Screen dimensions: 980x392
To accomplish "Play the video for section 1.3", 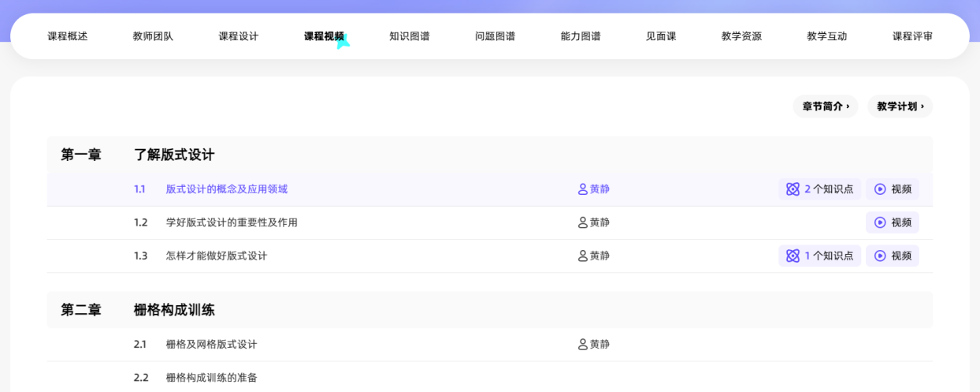I will point(892,256).
